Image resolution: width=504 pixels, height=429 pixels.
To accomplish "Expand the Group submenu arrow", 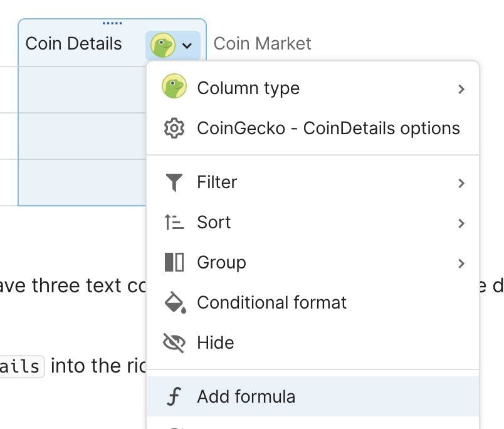I will click(461, 263).
